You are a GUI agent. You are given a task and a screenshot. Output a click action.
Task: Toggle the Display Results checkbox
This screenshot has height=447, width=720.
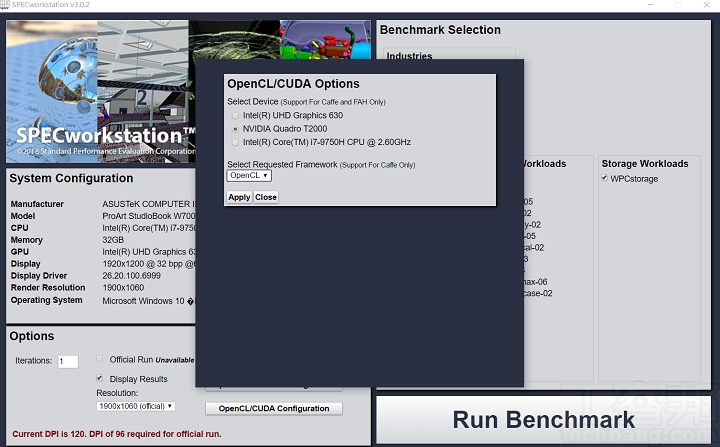click(99, 378)
